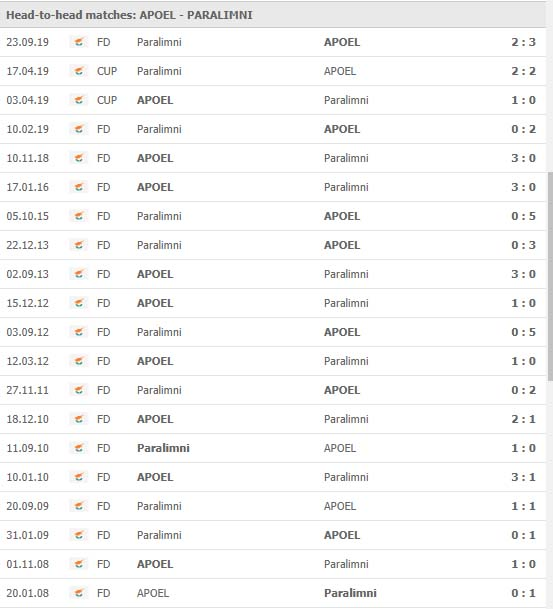Image resolution: width=553 pixels, height=609 pixels.
Task: Click the vertical scrollbar thumb on right edge
Action: (x=550, y=277)
